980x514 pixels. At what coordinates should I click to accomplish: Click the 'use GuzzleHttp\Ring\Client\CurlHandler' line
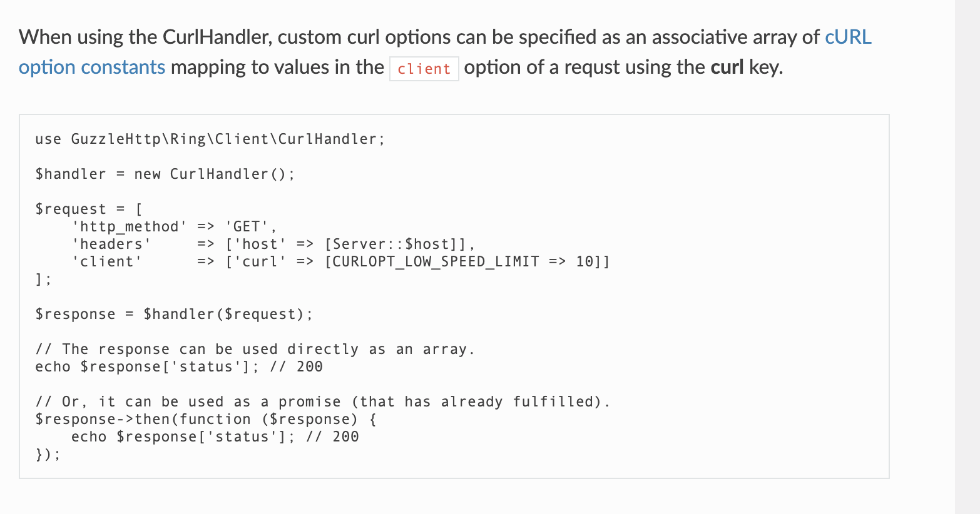click(210, 139)
